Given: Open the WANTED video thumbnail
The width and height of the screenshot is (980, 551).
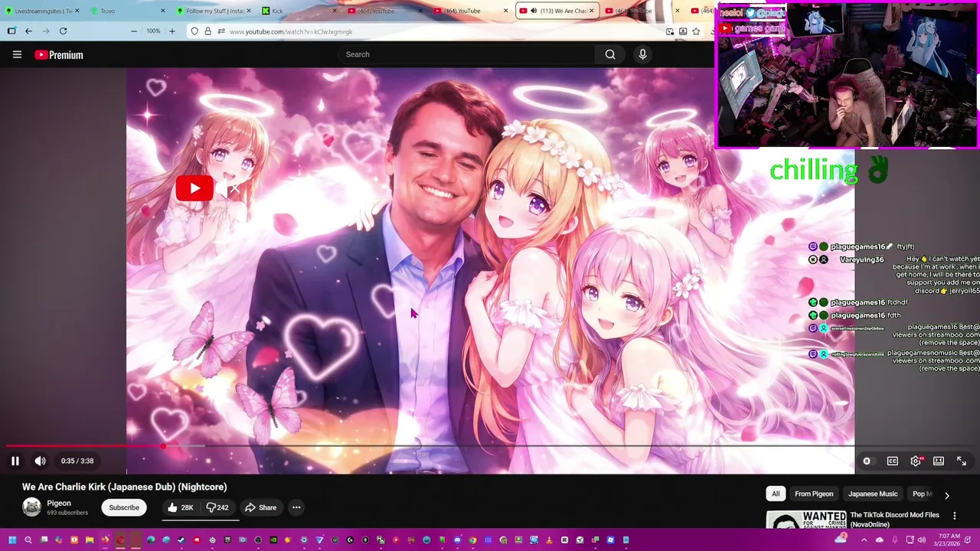Looking at the screenshot, I should (806, 520).
